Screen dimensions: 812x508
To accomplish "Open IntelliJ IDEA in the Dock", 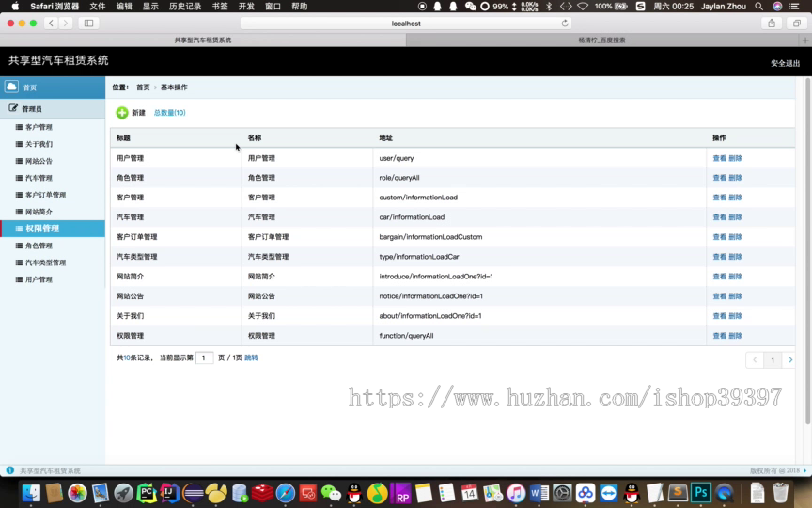I will coord(169,493).
